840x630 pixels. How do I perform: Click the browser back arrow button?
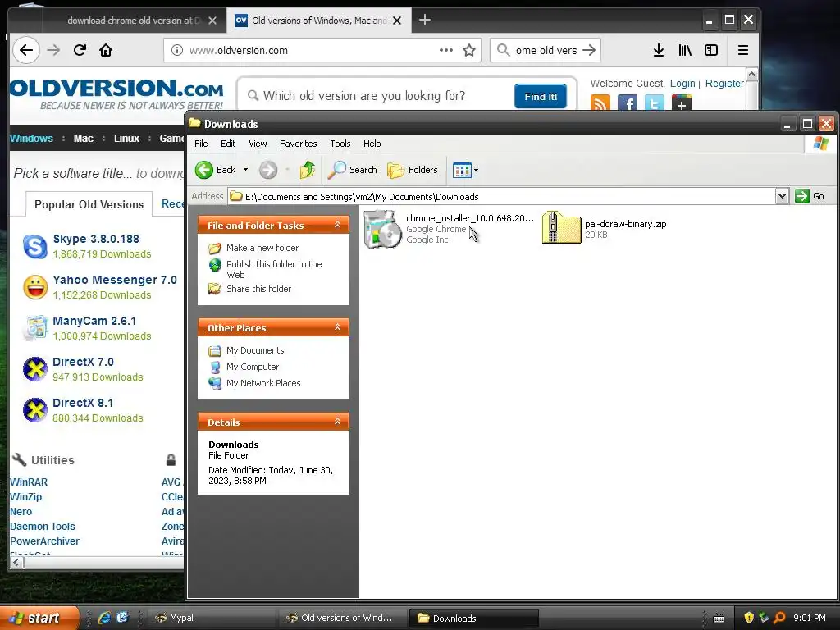pos(25,50)
